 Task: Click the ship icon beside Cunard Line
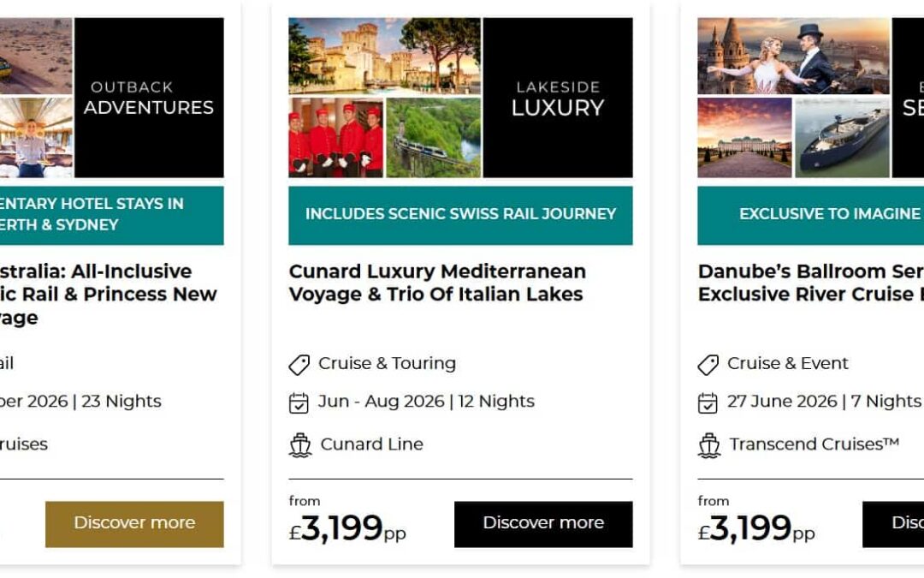[x=299, y=445]
